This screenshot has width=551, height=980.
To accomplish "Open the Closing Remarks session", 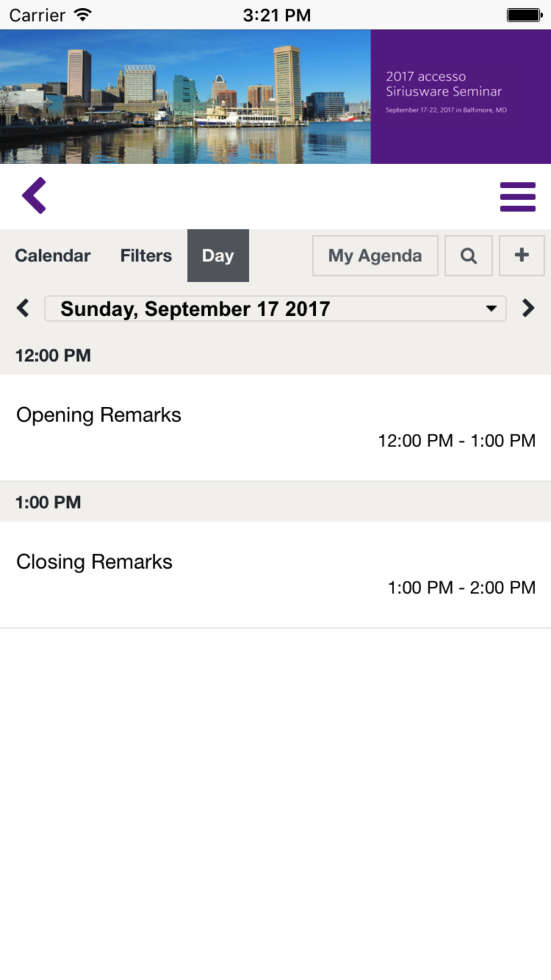I will pyautogui.click(x=275, y=575).
